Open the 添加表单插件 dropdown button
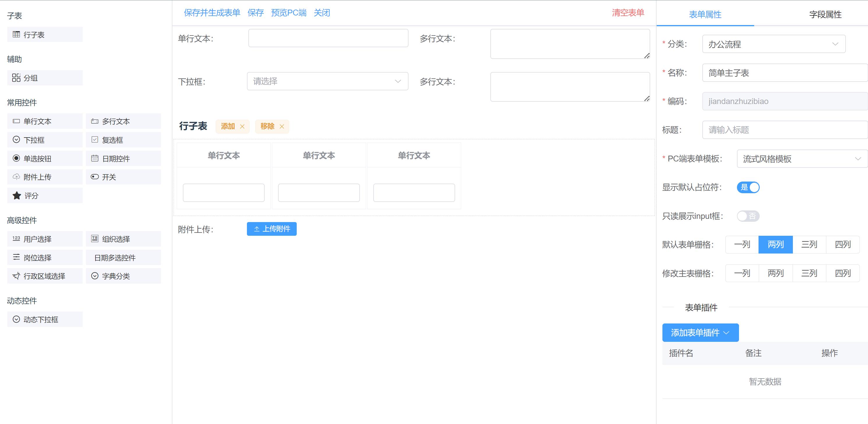 pyautogui.click(x=700, y=332)
